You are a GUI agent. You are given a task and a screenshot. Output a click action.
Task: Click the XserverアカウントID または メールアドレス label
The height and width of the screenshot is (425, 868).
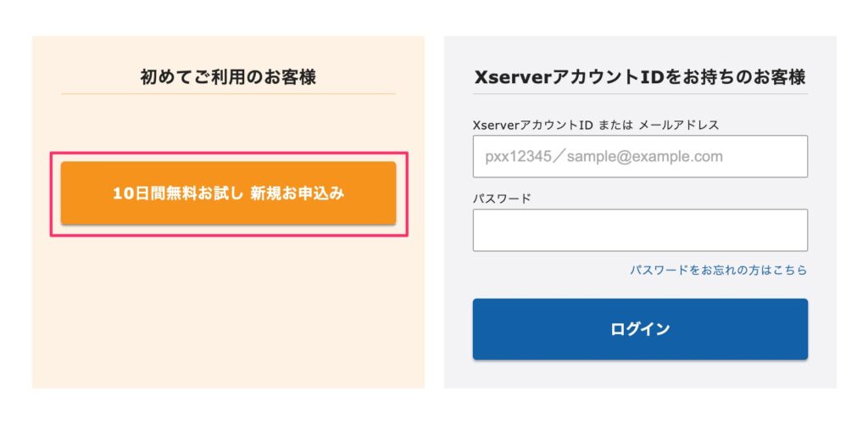596,126
